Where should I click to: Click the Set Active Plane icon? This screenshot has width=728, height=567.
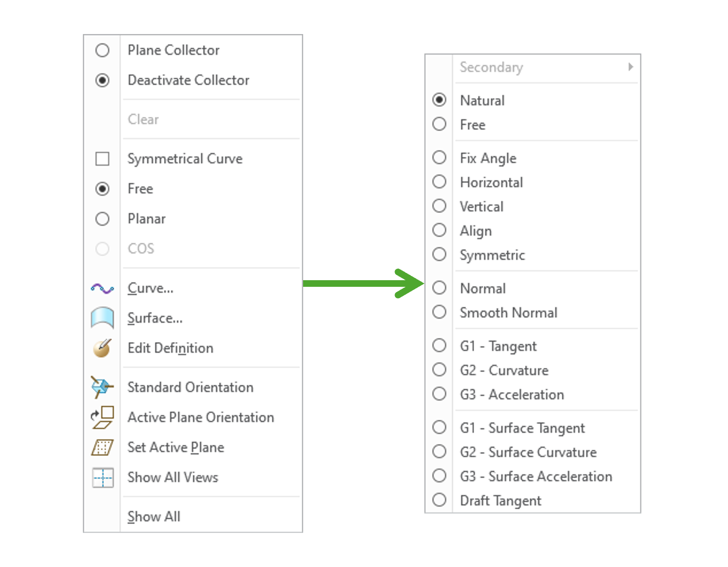tap(102, 447)
